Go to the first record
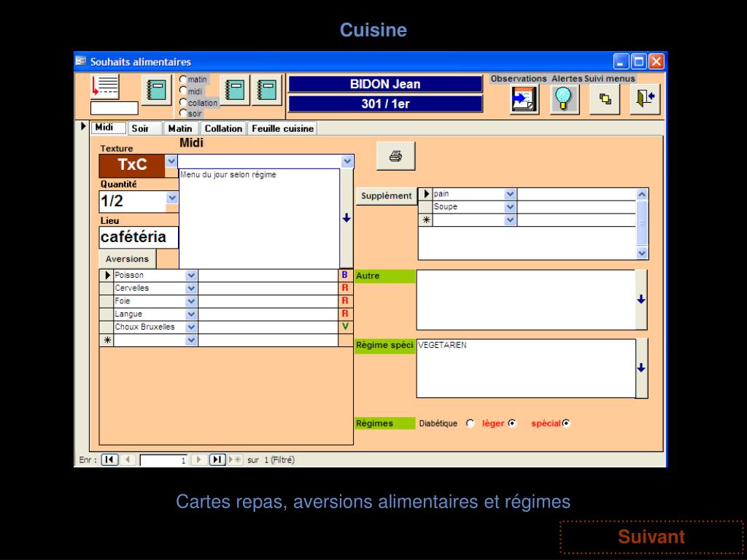 point(109,459)
